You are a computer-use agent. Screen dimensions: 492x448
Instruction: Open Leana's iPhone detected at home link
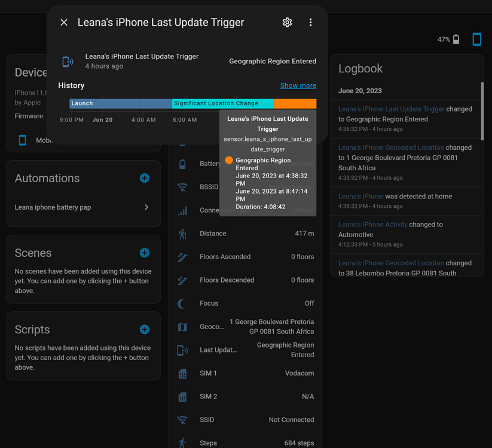click(361, 197)
